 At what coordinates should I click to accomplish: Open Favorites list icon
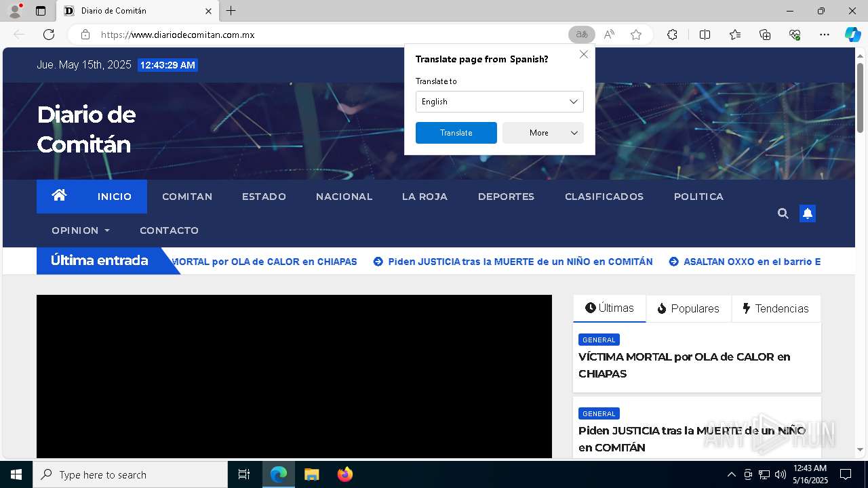click(x=735, y=35)
